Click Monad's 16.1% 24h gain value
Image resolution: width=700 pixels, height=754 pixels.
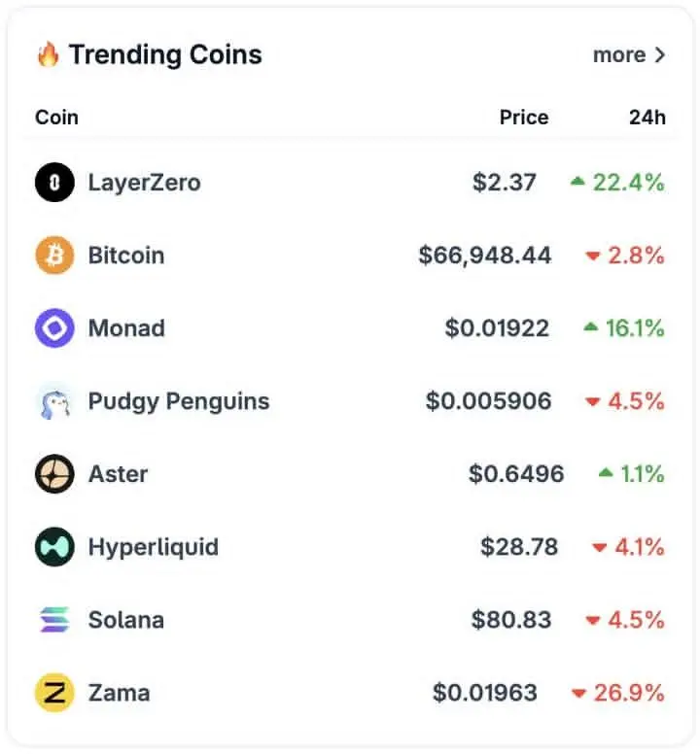635,328
